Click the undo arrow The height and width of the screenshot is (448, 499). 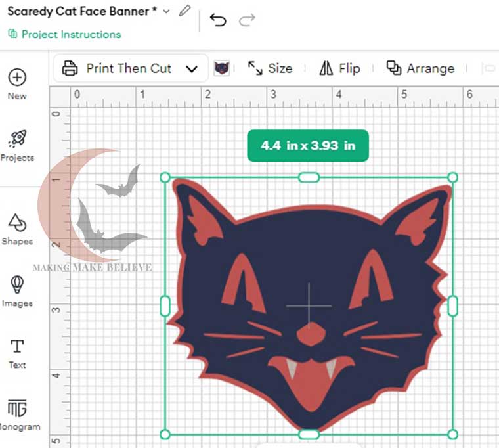[x=218, y=20]
